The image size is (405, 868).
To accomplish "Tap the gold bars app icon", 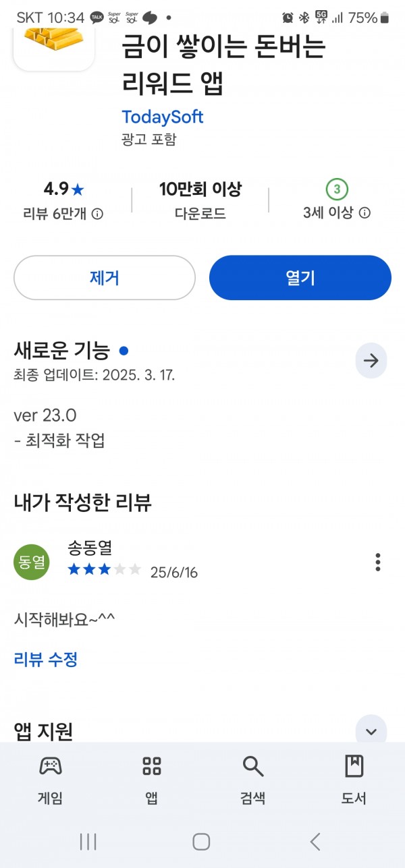I will click(x=54, y=37).
